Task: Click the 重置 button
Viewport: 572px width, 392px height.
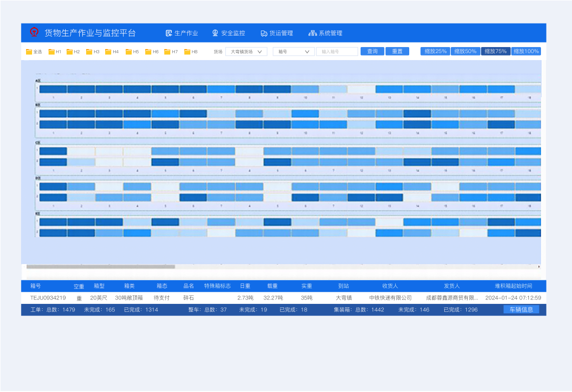Action: pos(397,51)
